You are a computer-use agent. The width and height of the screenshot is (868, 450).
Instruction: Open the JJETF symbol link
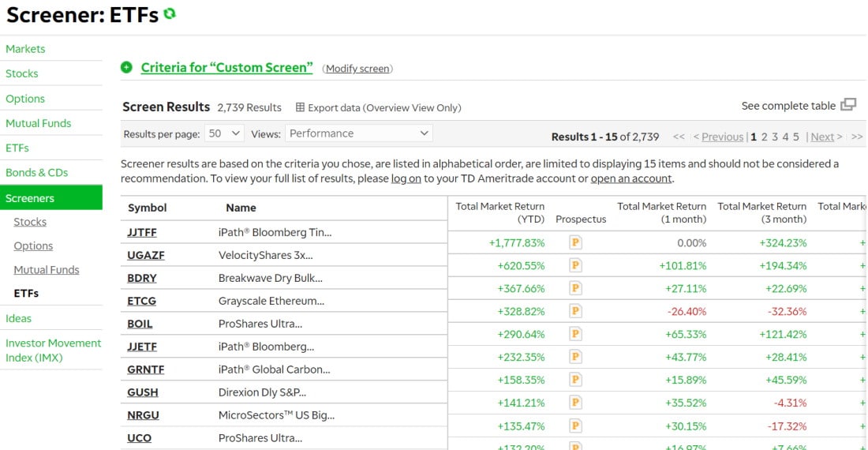142,347
